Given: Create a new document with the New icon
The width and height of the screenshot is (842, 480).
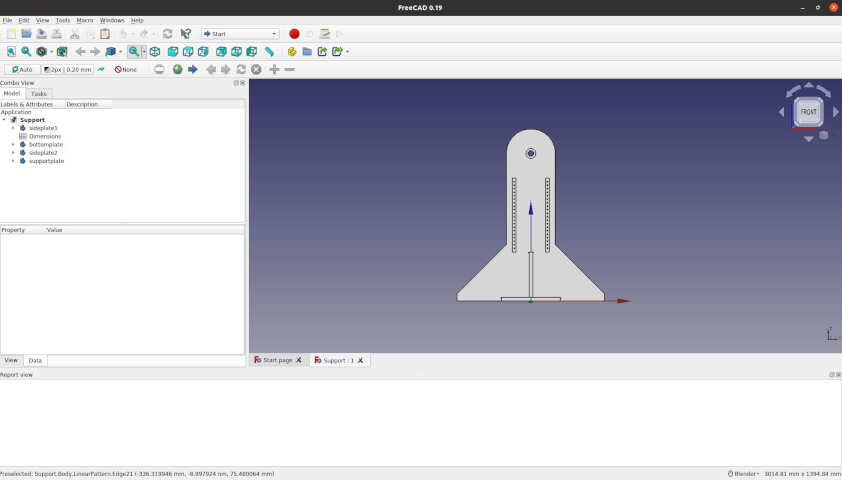Looking at the screenshot, I should pyautogui.click(x=11, y=34).
